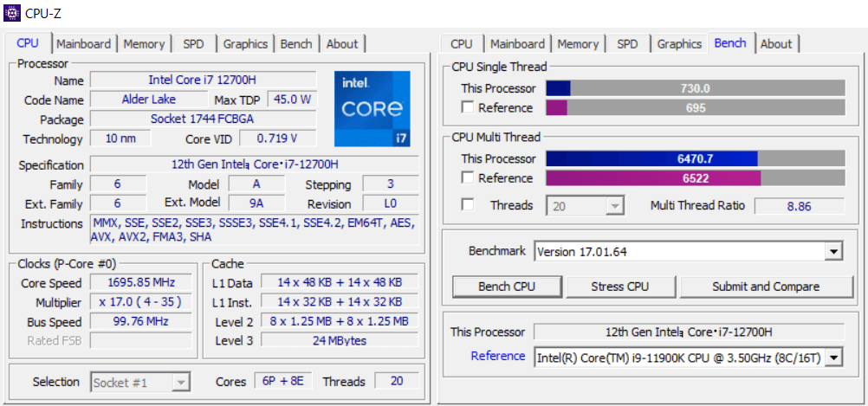868x406 pixels.
Task: Click the Submit and Compare button
Action: tap(766, 287)
